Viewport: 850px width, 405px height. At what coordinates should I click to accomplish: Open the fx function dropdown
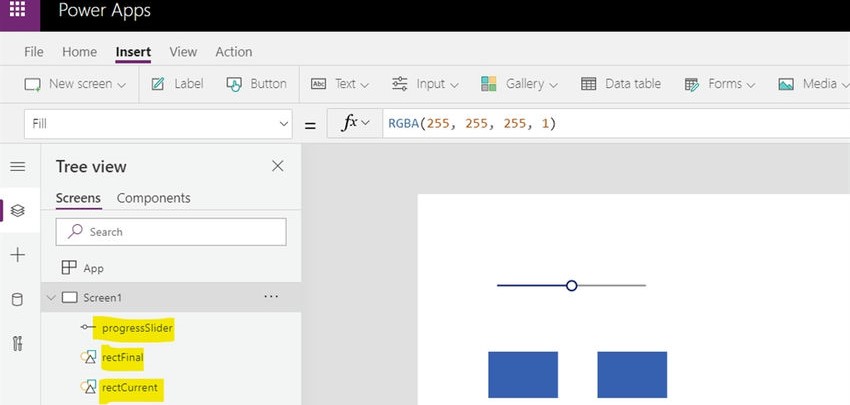click(355, 124)
